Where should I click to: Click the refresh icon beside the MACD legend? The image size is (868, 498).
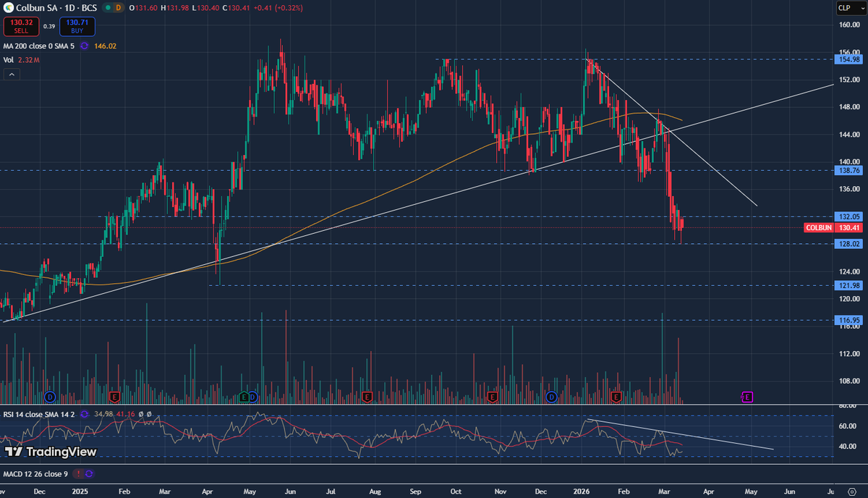[x=89, y=473]
